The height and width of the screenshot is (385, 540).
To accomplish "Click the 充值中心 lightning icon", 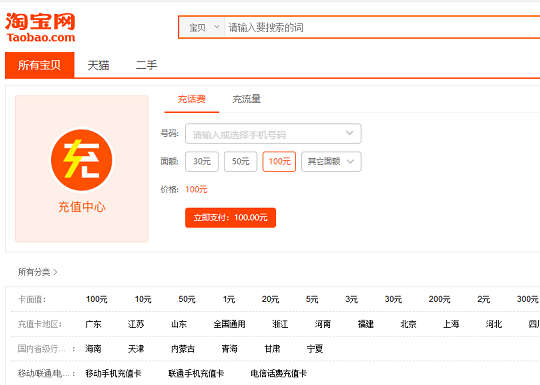I will [x=82, y=160].
